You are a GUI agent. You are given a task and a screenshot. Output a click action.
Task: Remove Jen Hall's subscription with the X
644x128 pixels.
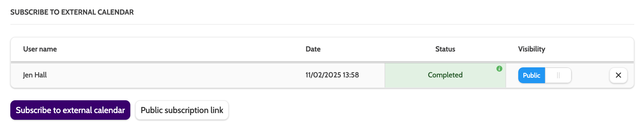click(618, 75)
